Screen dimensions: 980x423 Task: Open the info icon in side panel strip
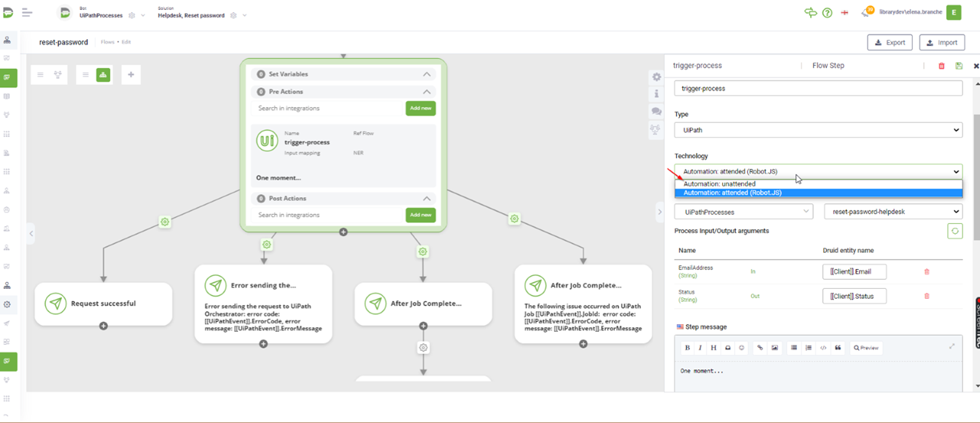click(x=656, y=93)
